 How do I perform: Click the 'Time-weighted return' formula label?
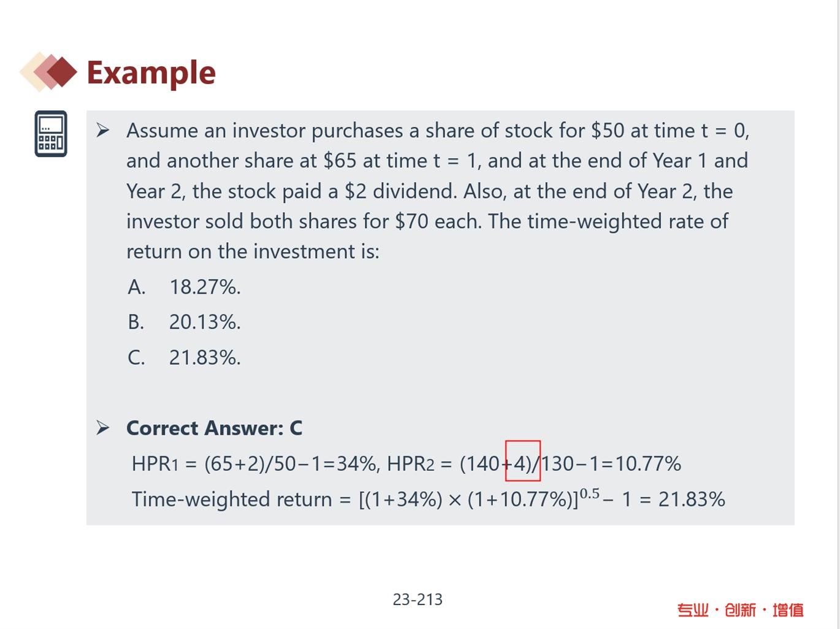[231, 499]
